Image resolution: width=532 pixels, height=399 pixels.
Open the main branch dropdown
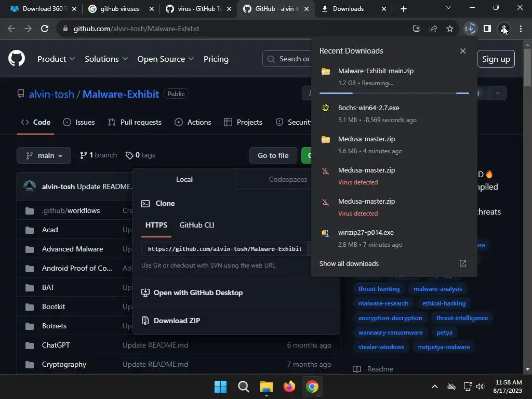tap(44, 155)
